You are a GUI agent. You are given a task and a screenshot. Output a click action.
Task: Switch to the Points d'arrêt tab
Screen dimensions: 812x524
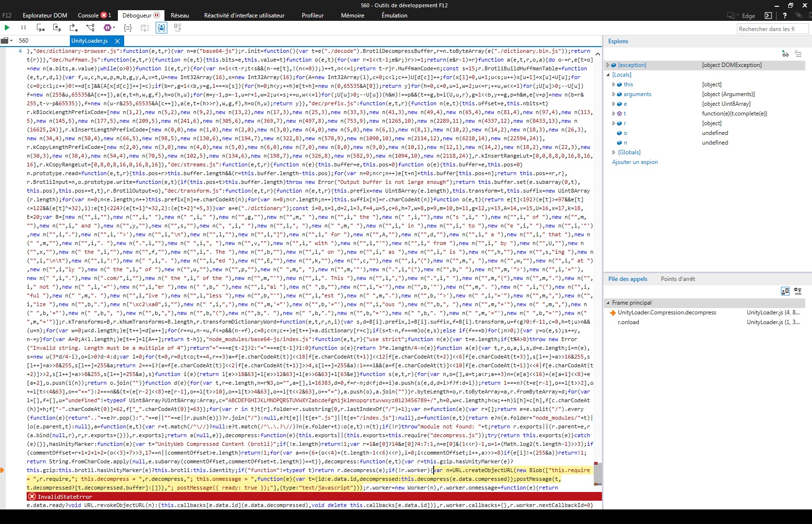678,278
